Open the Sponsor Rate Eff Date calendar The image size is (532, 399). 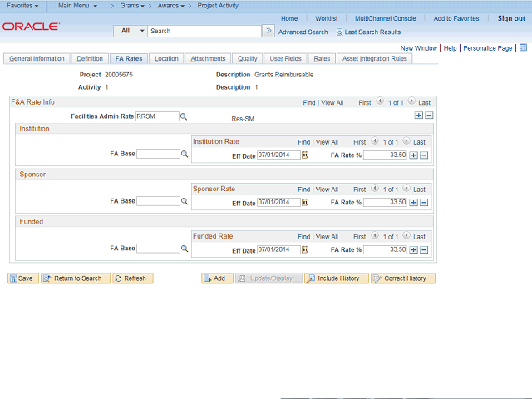305,202
